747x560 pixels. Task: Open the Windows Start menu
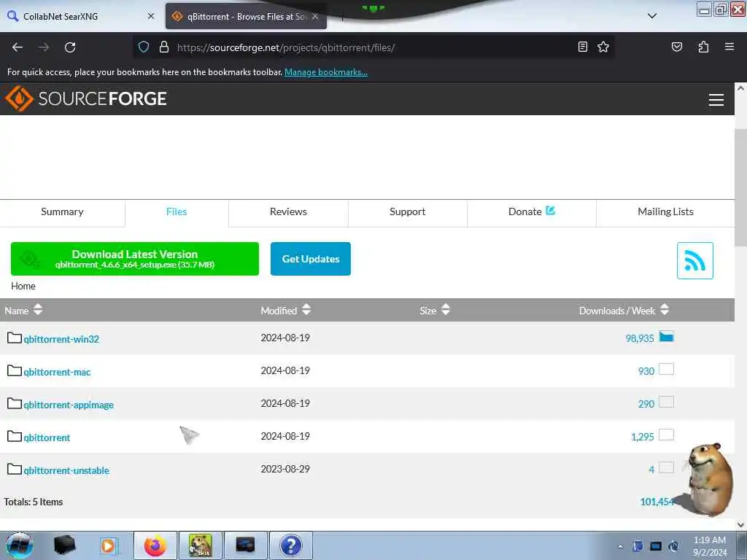(x=20, y=545)
